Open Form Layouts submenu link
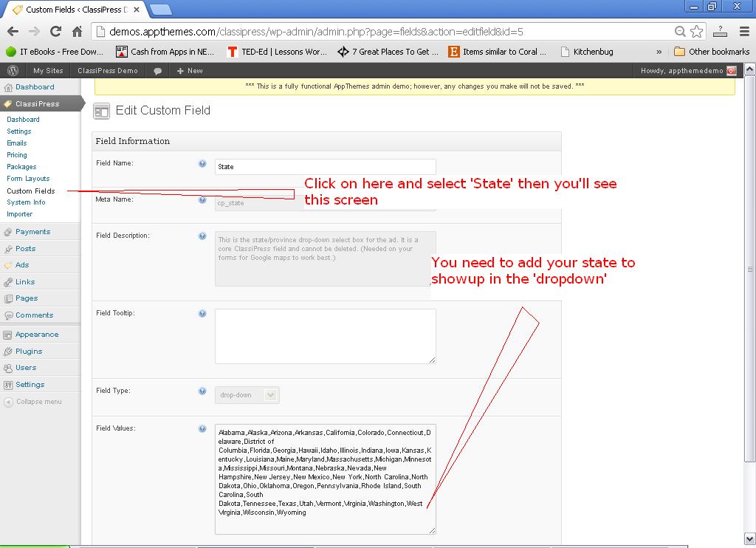This screenshot has height=548, width=756. (28, 179)
